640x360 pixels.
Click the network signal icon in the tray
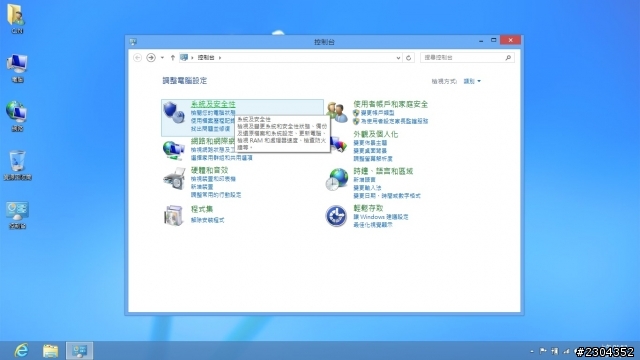(567, 351)
